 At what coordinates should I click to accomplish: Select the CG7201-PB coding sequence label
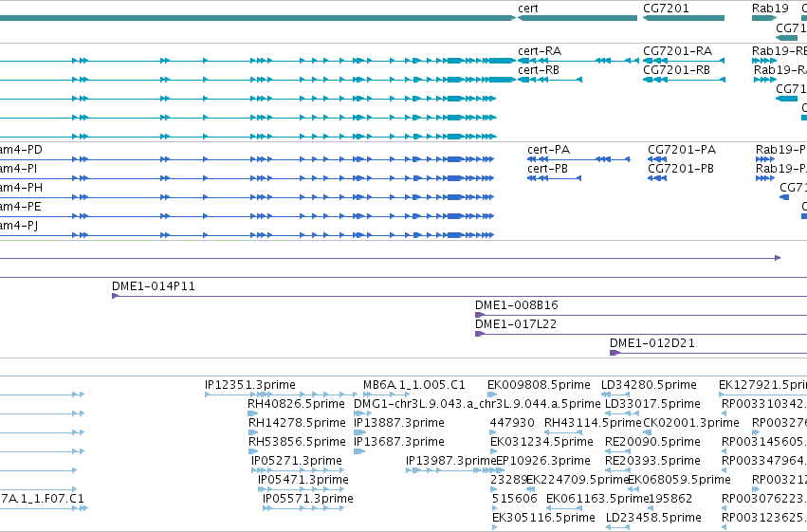coord(681,169)
